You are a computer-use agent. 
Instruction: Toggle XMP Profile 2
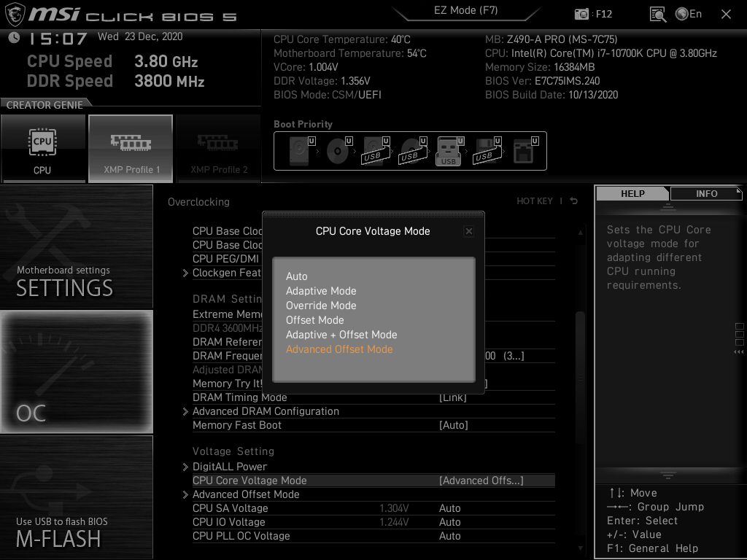click(x=219, y=148)
